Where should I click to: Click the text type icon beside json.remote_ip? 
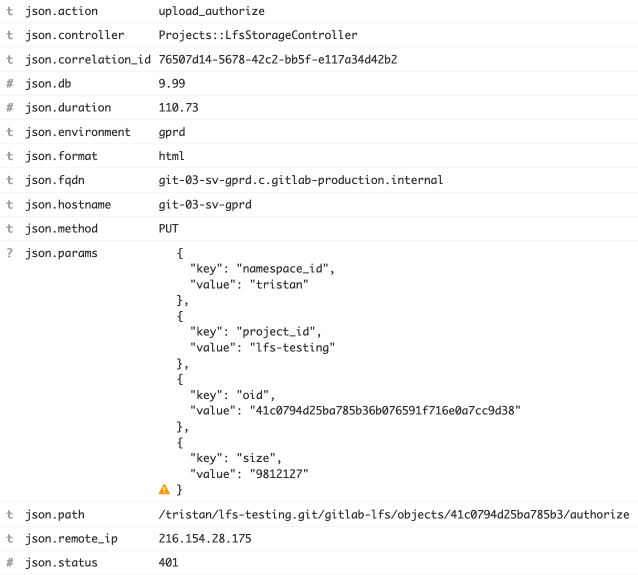coord(10,538)
